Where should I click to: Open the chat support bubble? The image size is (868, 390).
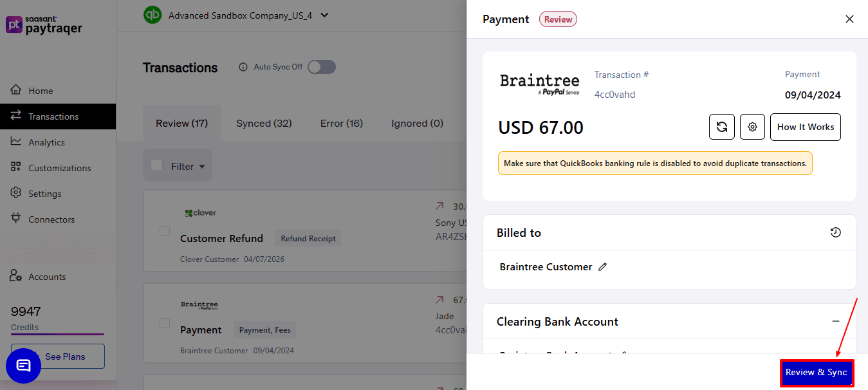[x=23, y=366]
